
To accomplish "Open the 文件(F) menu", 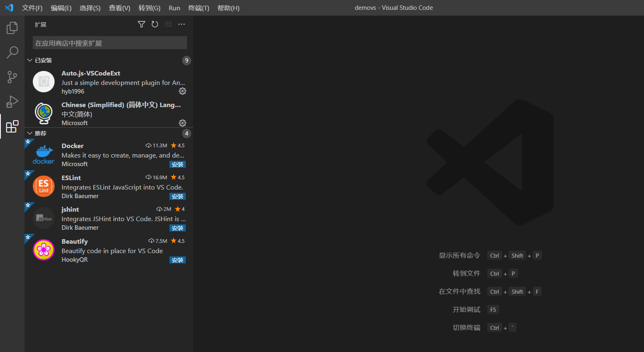I will click(x=32, y=8).
